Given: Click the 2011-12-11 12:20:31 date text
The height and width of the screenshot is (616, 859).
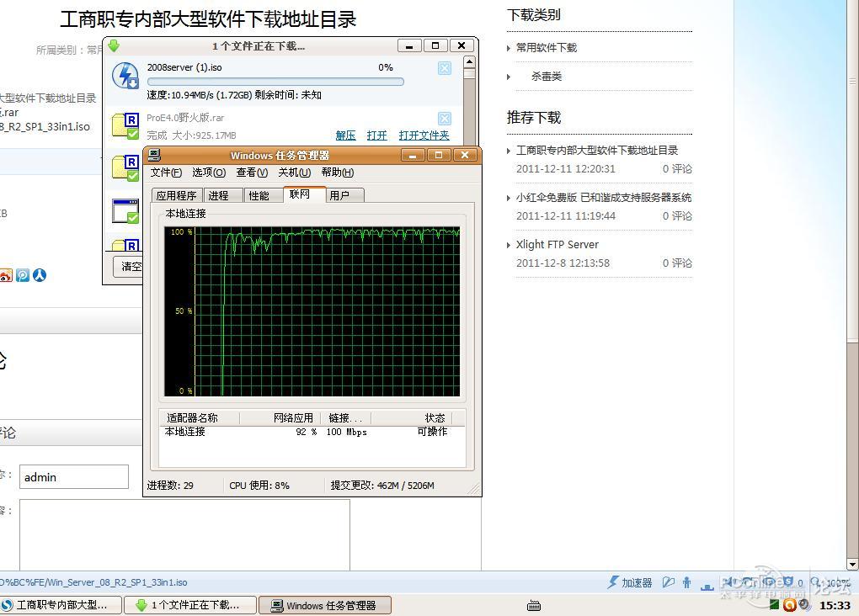Looking at the screenshot, I should [565, 168].
